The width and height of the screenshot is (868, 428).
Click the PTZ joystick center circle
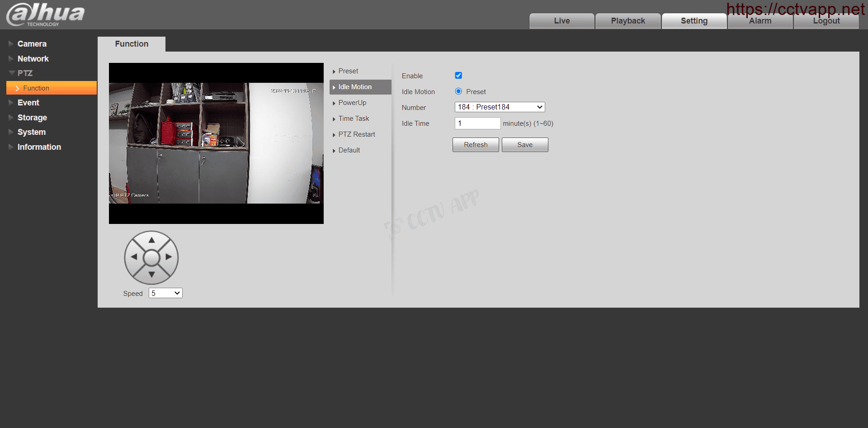tap(151, 258)
